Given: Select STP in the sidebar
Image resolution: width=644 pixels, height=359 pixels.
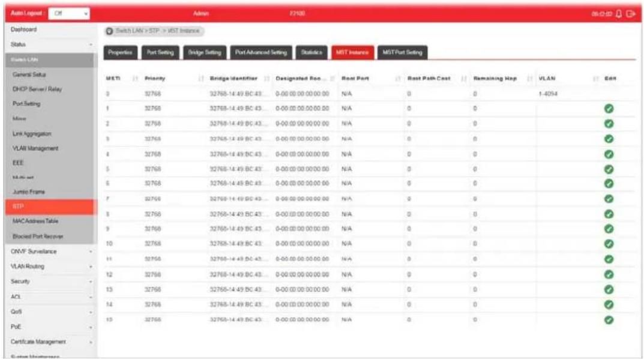Looking at the screenshot, I should [51, 207].
